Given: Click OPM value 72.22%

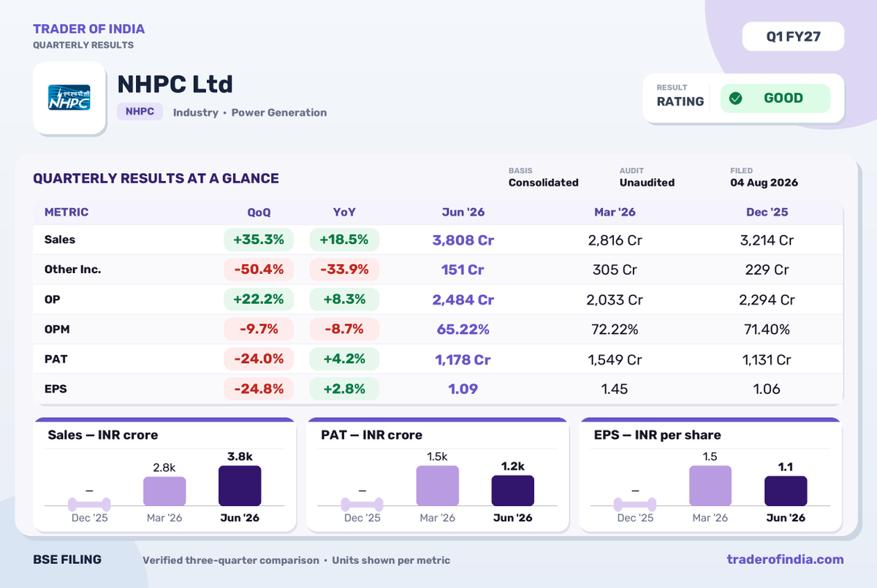Looking at the screenshot, I should (615, 329).
